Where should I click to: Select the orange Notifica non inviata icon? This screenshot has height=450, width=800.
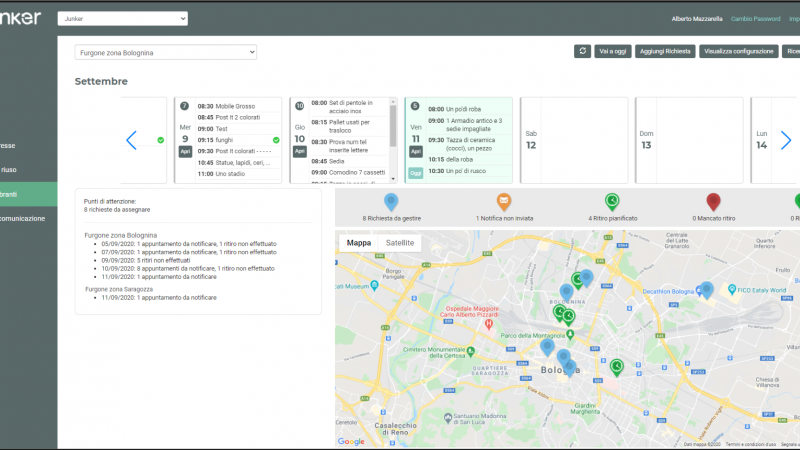[504, 202]
